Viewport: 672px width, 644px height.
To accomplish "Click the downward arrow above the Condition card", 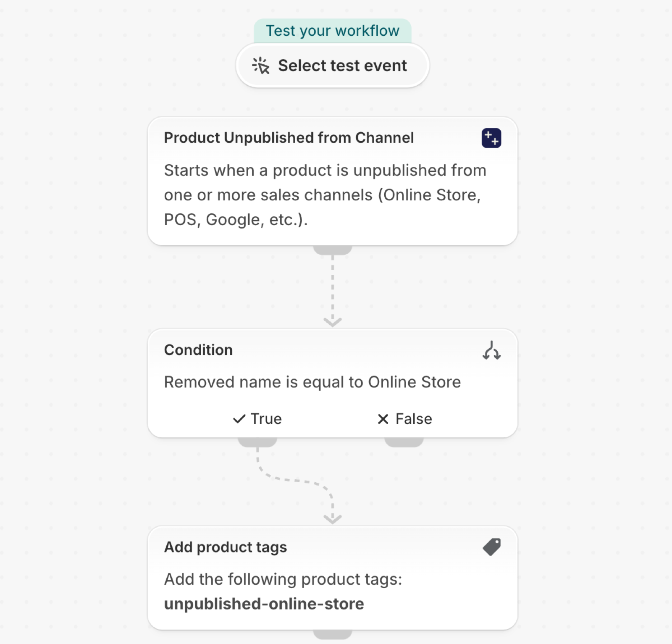I will [333, 322].
